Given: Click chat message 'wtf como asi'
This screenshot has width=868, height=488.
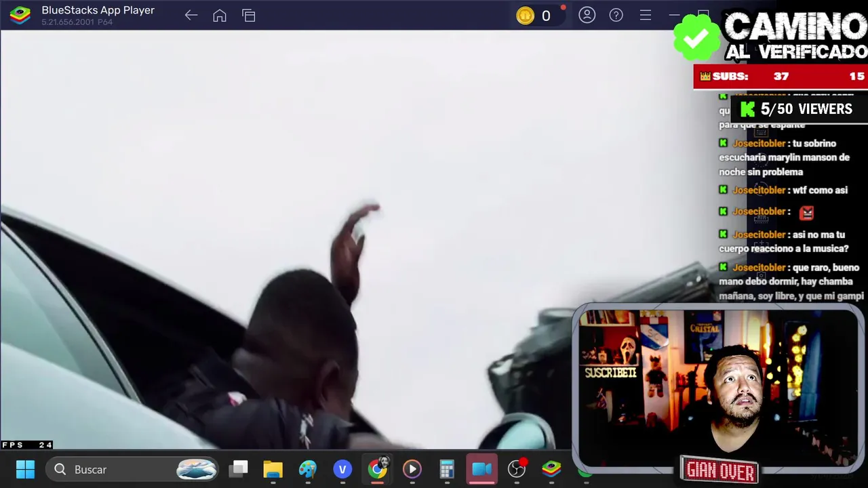Looking at the screenshot, I should pos(783,190).
